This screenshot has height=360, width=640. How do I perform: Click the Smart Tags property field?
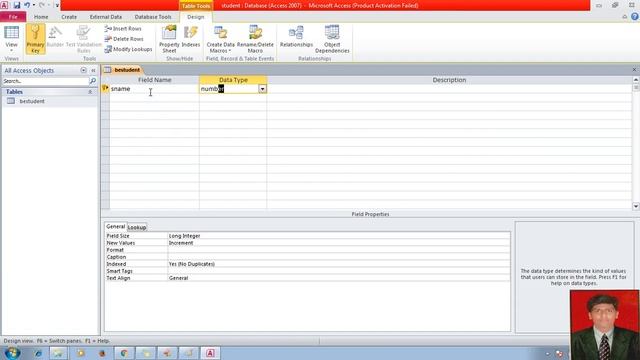(x=338, y=271)
